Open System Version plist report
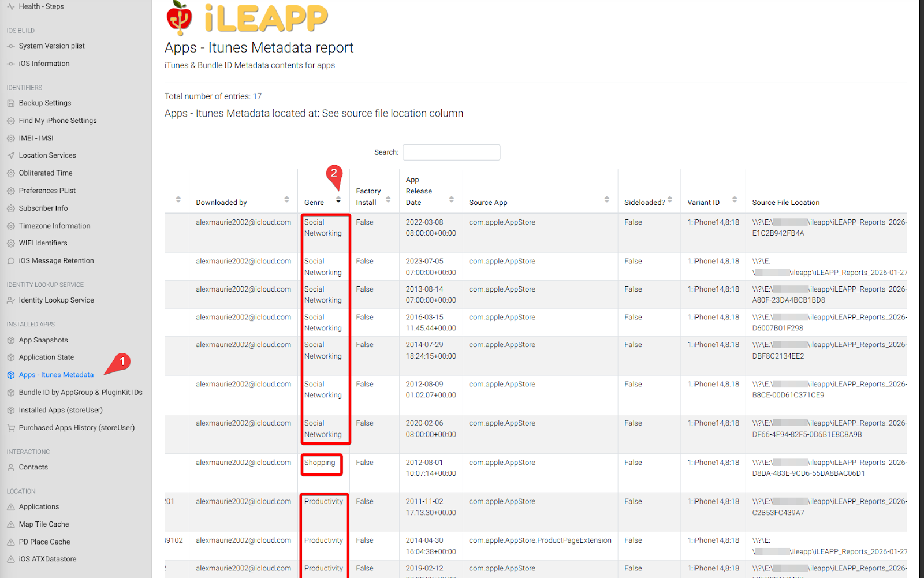Viewport: 924px width, 578px height. 51,46
